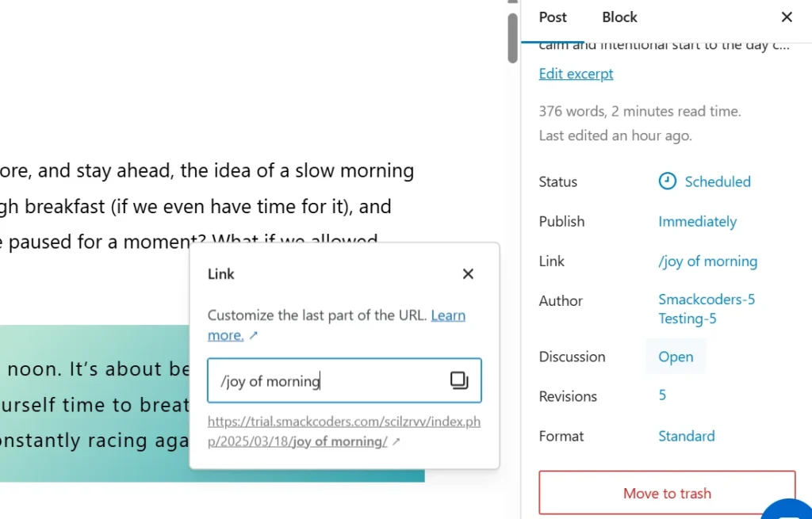The width and height of the screenshot is (812, 519).
Task: Click the copy icon in slug field
Action: coord(459,381)
